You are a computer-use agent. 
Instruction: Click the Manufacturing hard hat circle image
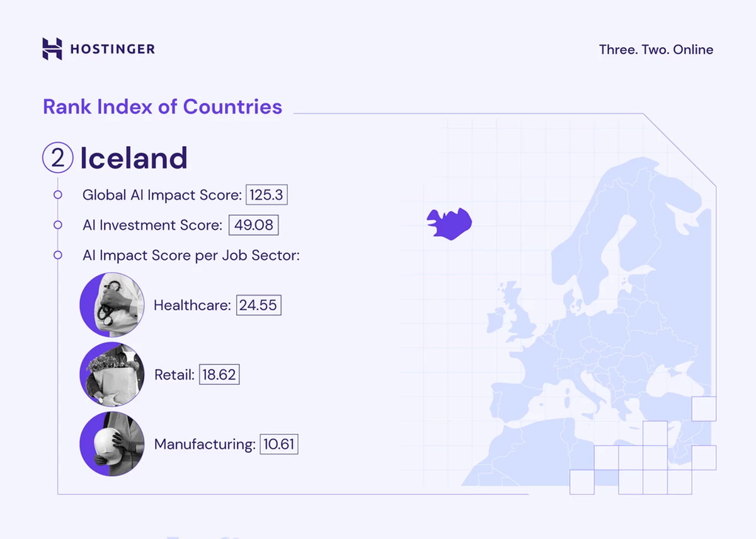112,444
